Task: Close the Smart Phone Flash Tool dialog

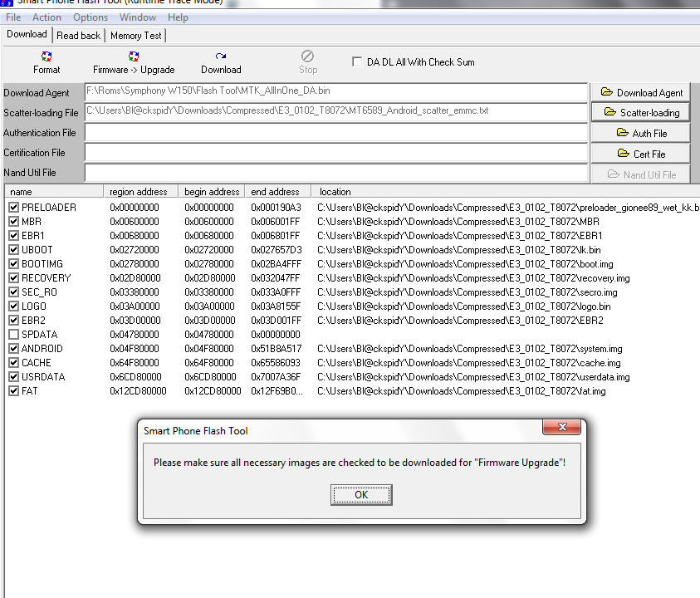Action: click(x=560, y=428)
